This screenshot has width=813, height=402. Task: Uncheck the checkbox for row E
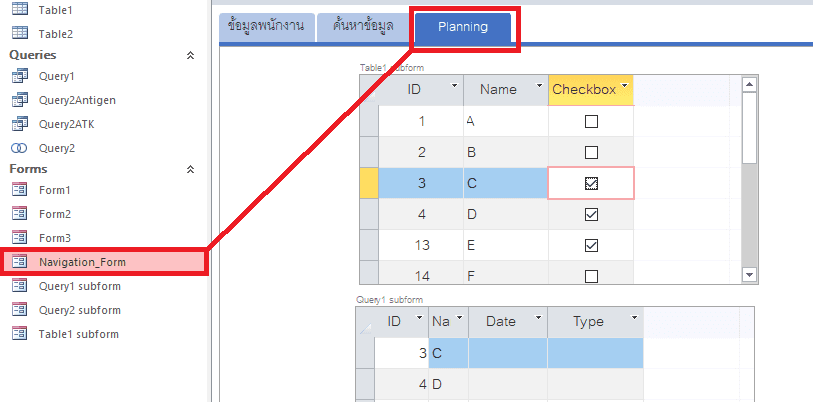point(591,245)
